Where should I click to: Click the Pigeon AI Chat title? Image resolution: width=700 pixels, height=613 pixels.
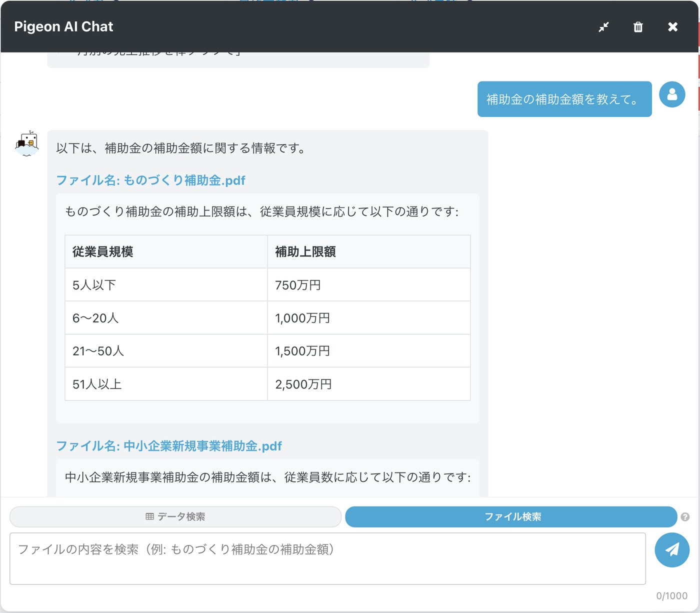pos(63,27)
